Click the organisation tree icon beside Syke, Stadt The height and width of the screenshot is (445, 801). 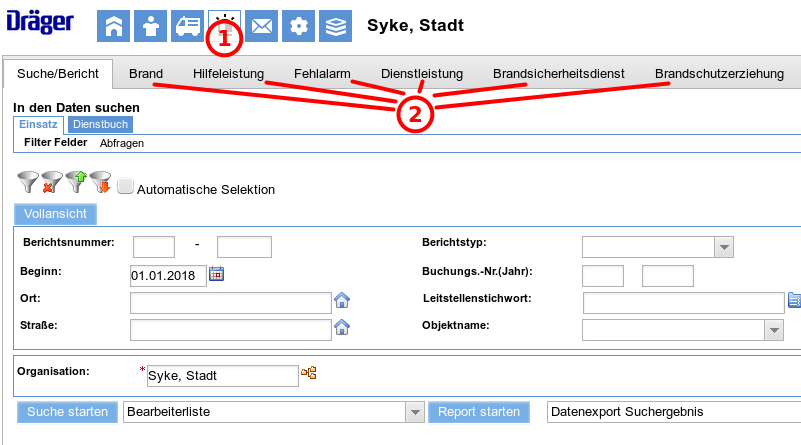point(309,374)
